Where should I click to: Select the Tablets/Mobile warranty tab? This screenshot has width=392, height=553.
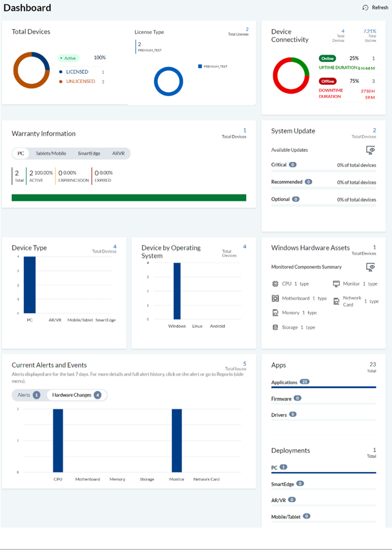(x=51, y=154)
